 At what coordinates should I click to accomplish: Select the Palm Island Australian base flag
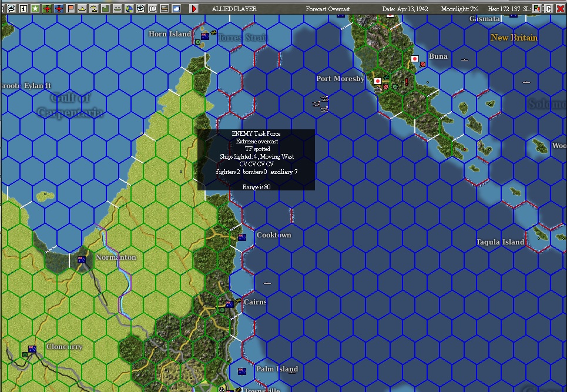tap(242, 371)
